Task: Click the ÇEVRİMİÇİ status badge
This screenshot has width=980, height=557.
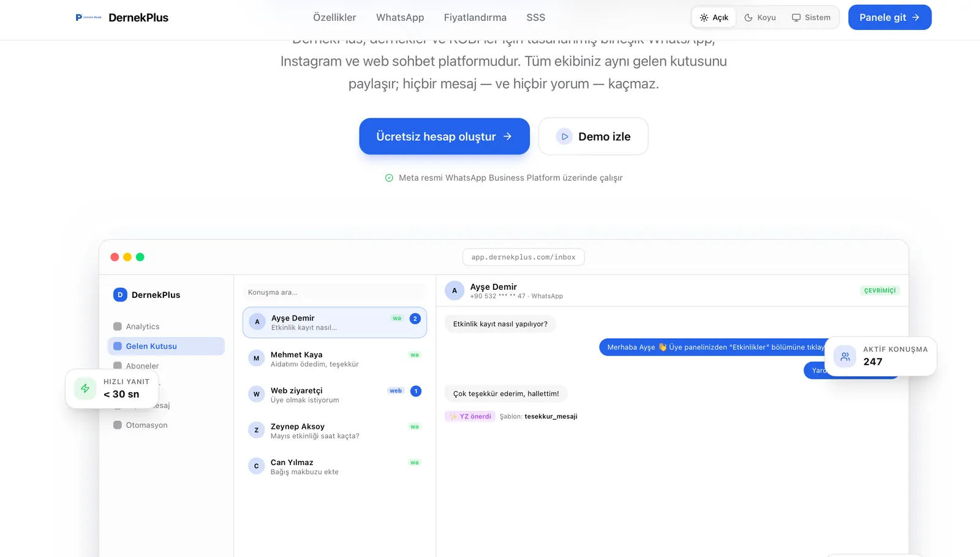Action: pyautogui.click(x=880, y=290)
